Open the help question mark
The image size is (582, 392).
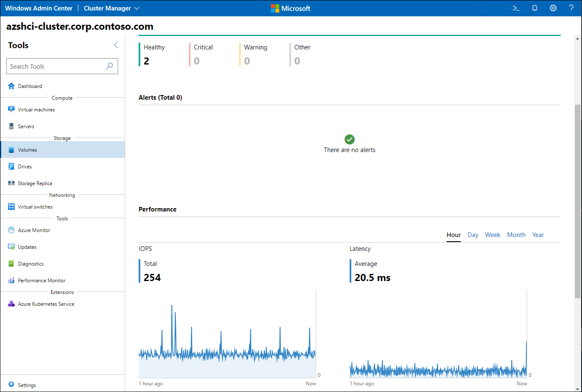click(x=572, y=8)
